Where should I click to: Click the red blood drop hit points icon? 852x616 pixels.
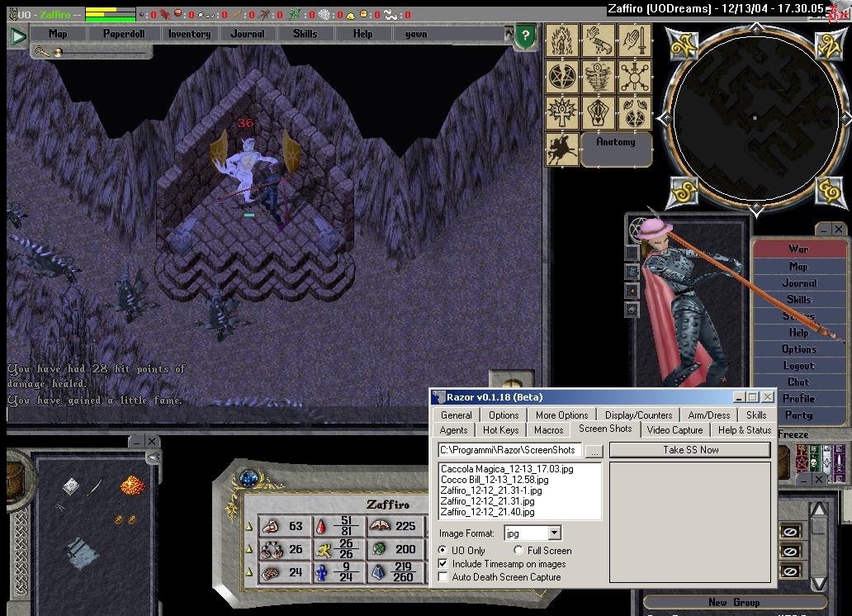pyautogui.click(x=322, y=526)
